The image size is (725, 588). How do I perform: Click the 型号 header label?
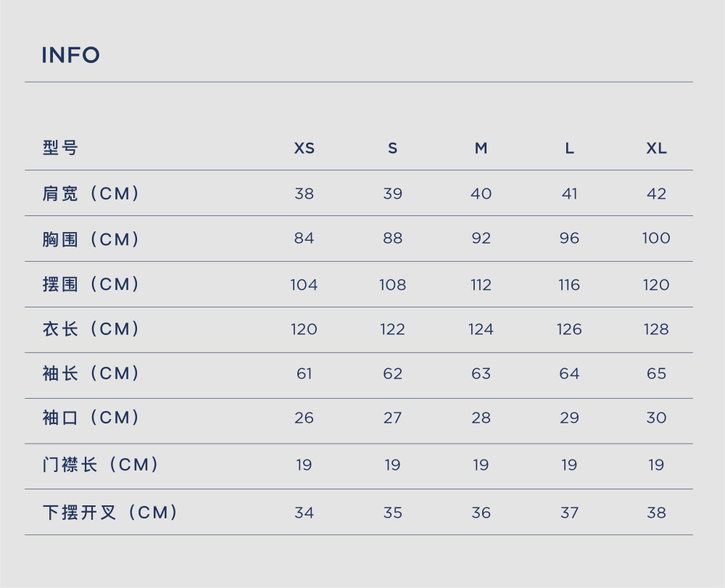coord(60,148)
